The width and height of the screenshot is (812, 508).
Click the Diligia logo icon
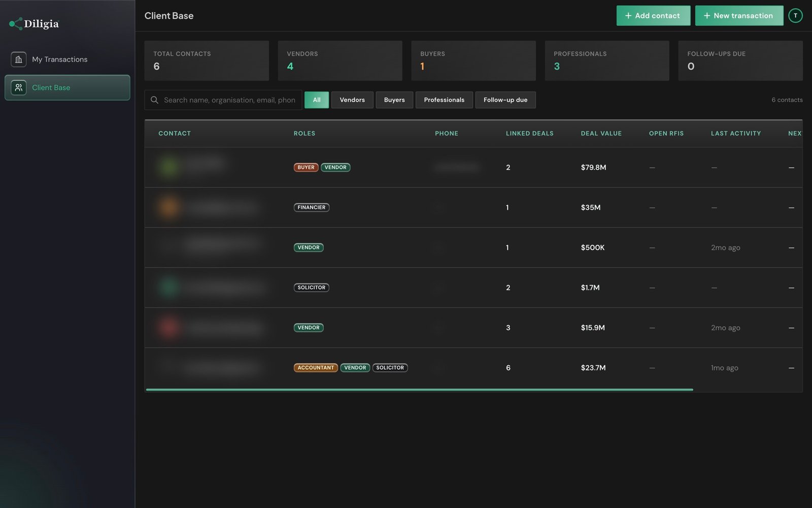click(16, 24)
